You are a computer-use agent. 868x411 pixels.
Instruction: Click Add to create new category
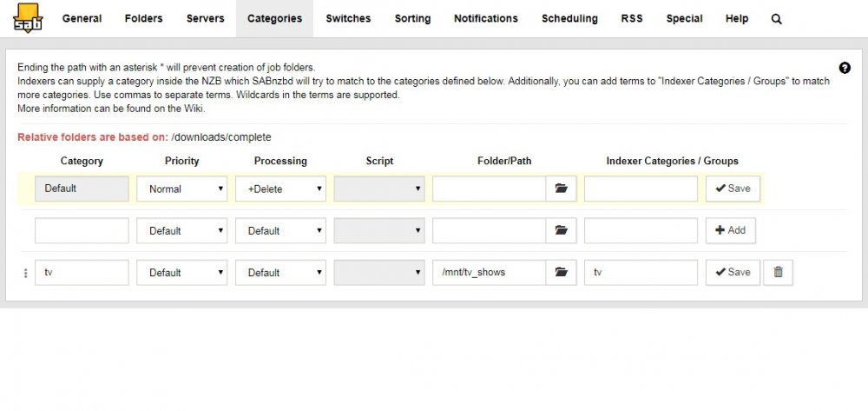tap(731, 230)
